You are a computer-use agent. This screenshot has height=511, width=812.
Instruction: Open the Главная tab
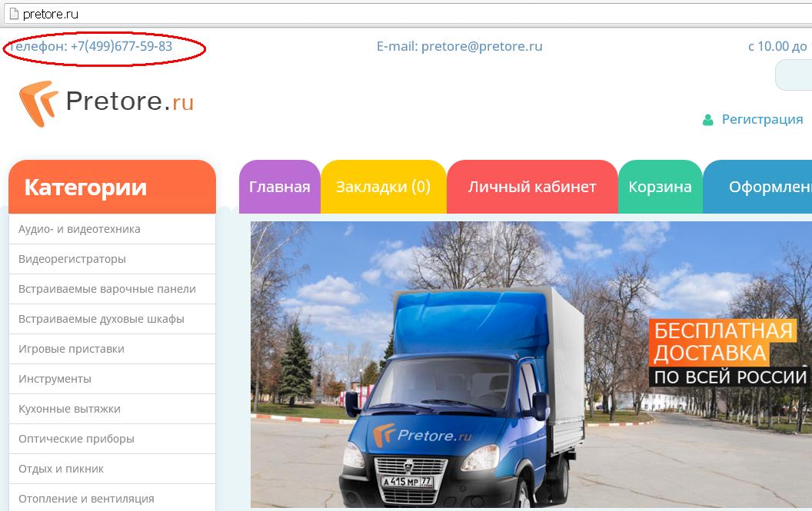pyautogui.click(x=280, y=187)
